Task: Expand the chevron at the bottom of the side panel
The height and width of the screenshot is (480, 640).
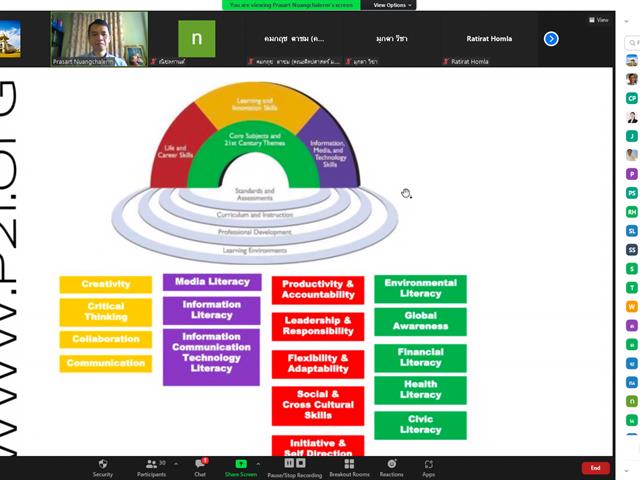Action: tap(627, 471)
